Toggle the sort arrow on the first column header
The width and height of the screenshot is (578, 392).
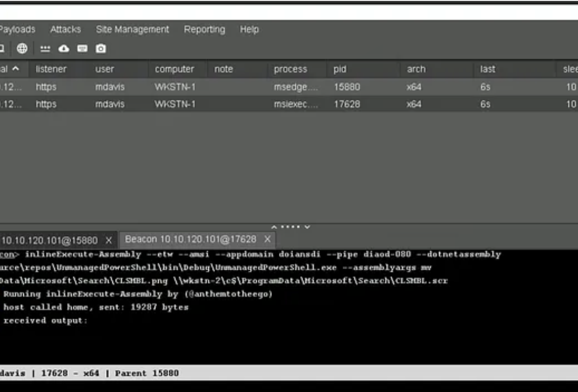click(x=15, y=69)
